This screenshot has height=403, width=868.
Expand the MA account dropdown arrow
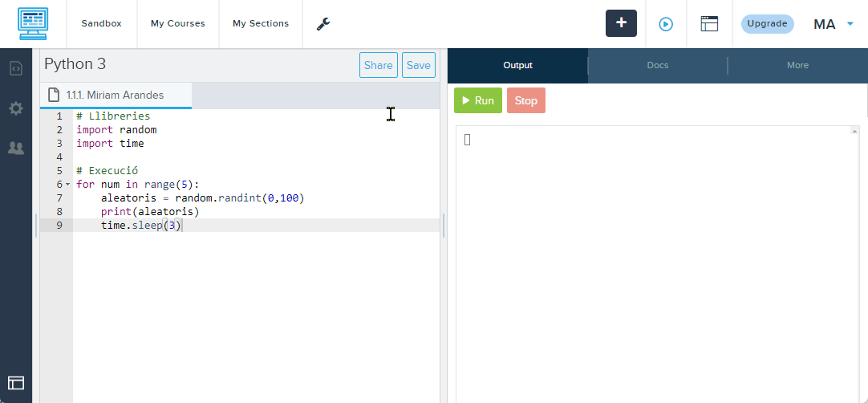[850, 24]
